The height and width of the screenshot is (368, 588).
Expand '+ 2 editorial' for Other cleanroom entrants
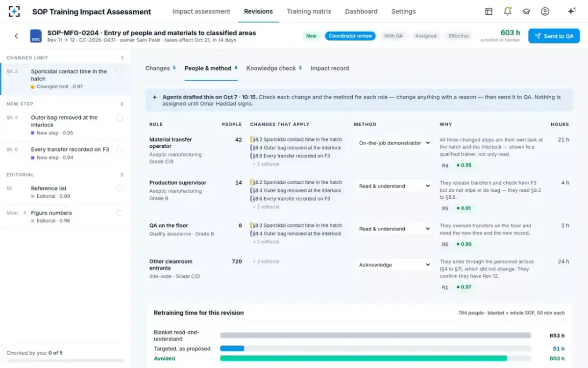[x=266, y=262]
